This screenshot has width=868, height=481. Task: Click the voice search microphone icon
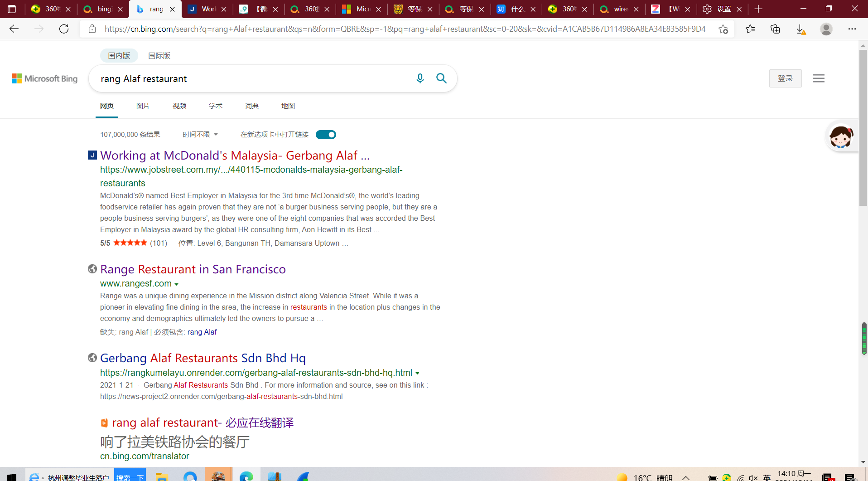pos(420,78)
